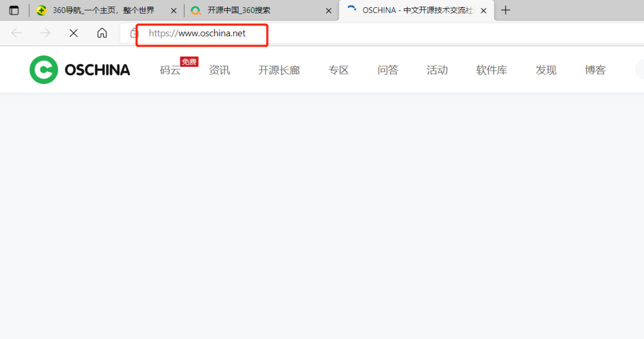
Task: Open the tab actions menu icon
Action: click(14, 10)
